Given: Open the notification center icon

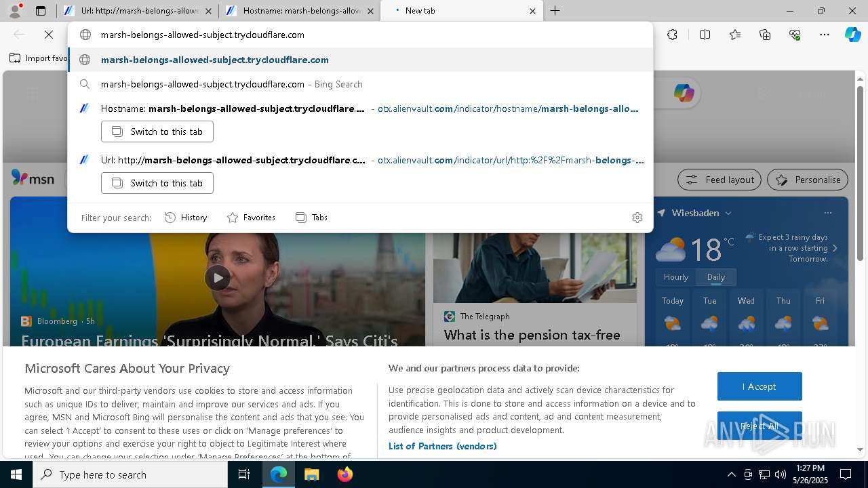Looking at the screenshot, I should click(x=846, y=474).
